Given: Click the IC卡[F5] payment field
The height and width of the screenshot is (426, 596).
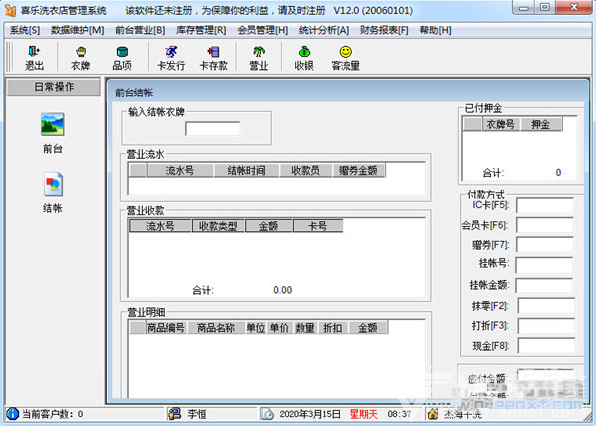Looking at the screenshot, I should [544, 206].
